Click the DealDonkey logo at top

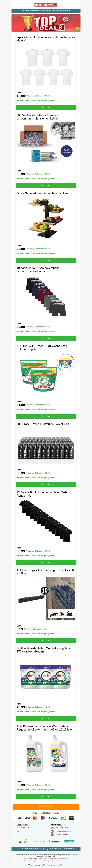(46, 5)
